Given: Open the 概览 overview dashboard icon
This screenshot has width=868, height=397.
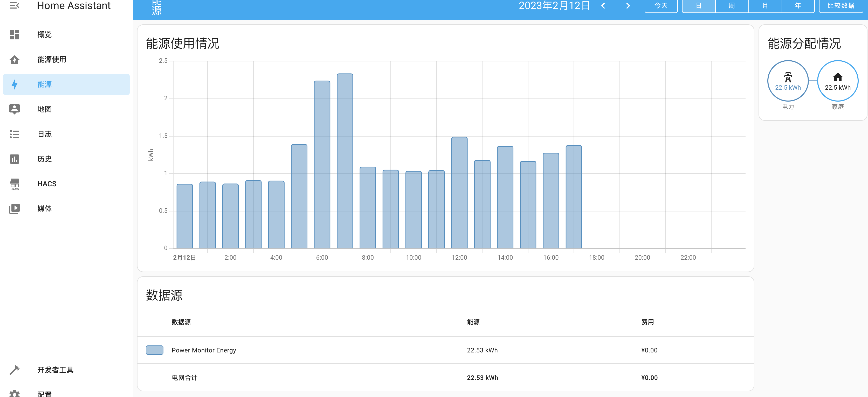Looking at the screenshot, I should pyautogui.click(x=15, y=34).
